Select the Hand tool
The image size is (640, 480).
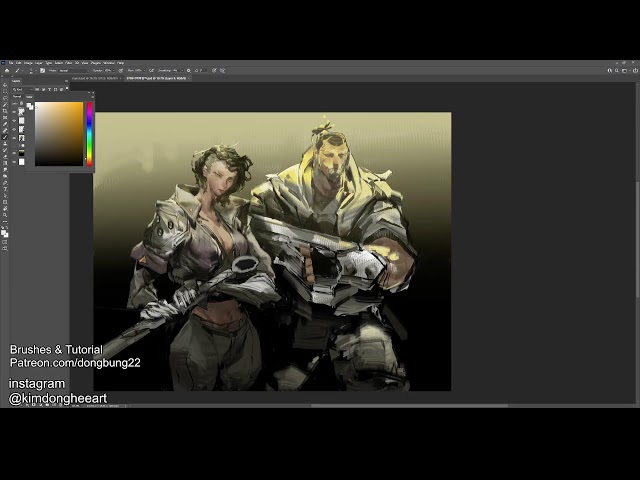pyautogui.click(x=5, y=209)
